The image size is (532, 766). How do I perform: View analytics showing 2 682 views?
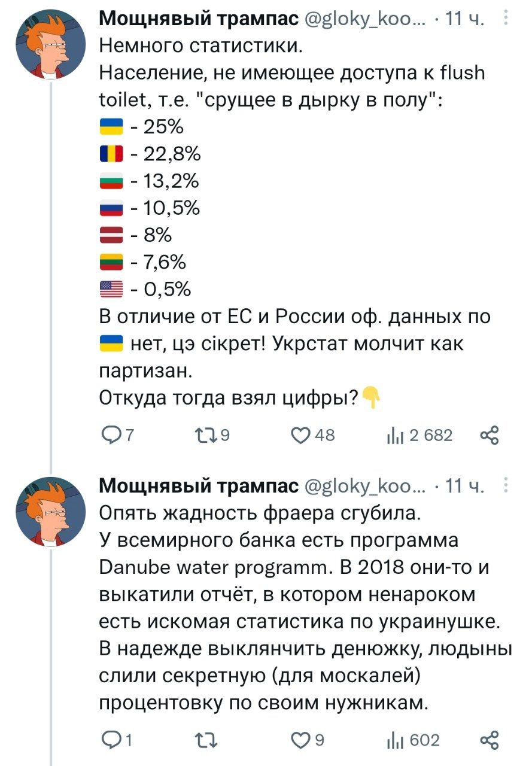(419, 435)
